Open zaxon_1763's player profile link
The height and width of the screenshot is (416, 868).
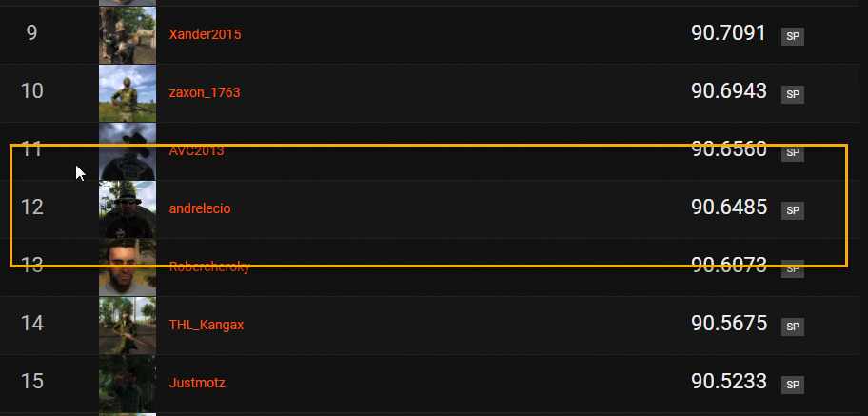point(205,93)
